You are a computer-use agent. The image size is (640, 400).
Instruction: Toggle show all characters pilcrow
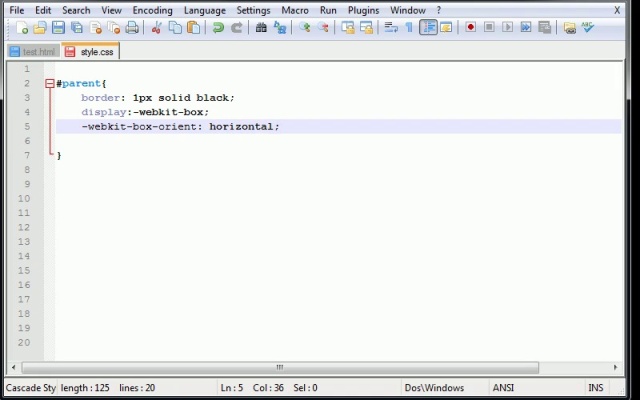[x=409, y=28]
